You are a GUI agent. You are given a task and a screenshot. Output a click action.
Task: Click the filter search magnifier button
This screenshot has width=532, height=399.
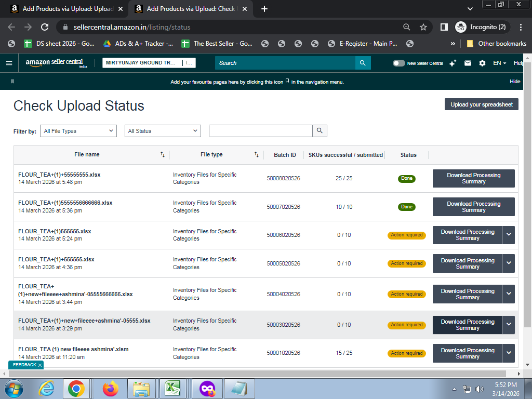[320, 131]
